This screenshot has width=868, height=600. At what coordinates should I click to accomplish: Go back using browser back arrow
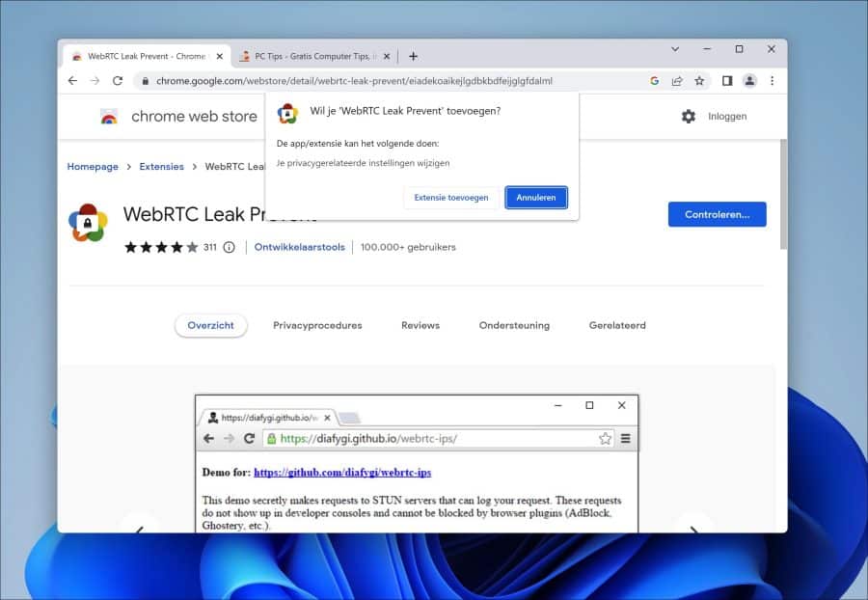coord(72,81)
